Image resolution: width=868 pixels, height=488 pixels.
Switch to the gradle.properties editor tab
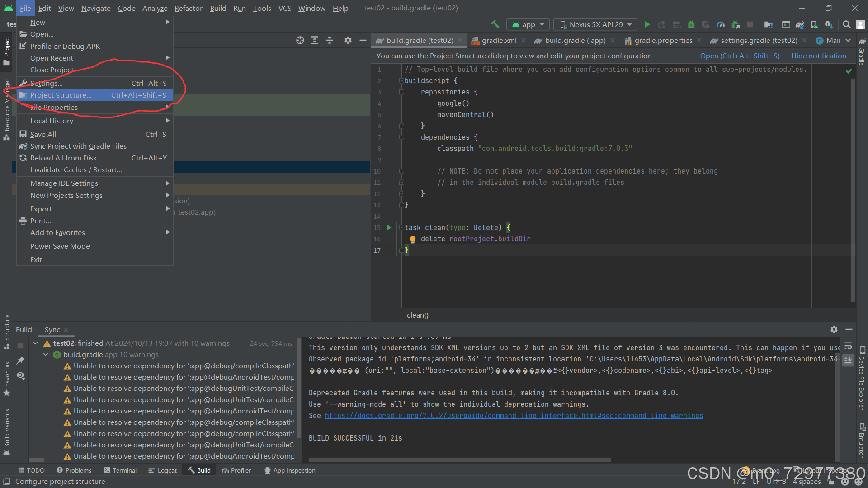663,41
